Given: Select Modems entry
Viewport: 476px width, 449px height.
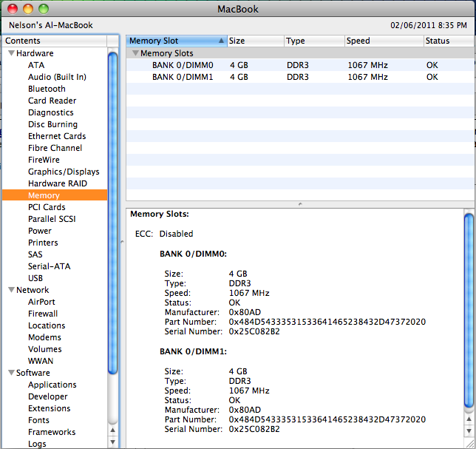Looking at the screenshot, I should tap(44, 337).
